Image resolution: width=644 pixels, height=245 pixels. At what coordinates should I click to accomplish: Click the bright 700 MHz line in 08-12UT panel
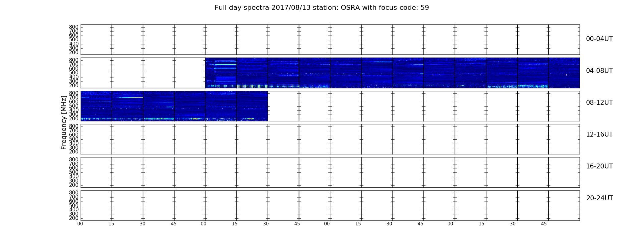tap(130, 97)
